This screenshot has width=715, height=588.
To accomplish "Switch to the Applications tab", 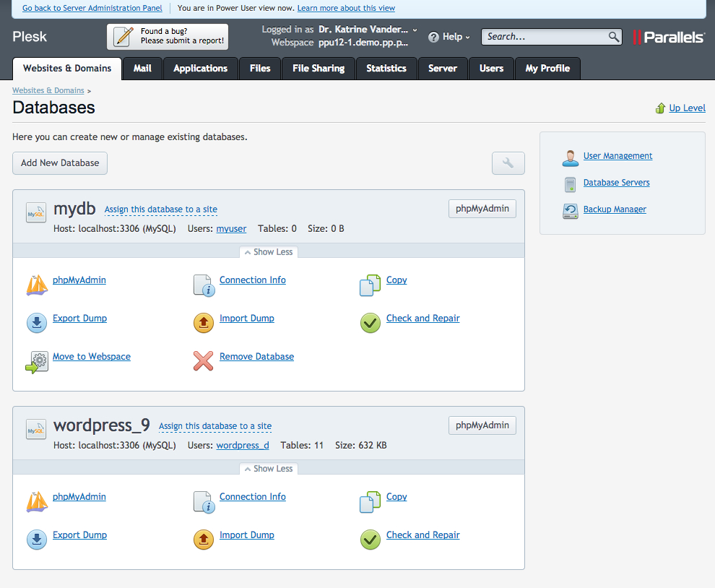I will [200, 69].
